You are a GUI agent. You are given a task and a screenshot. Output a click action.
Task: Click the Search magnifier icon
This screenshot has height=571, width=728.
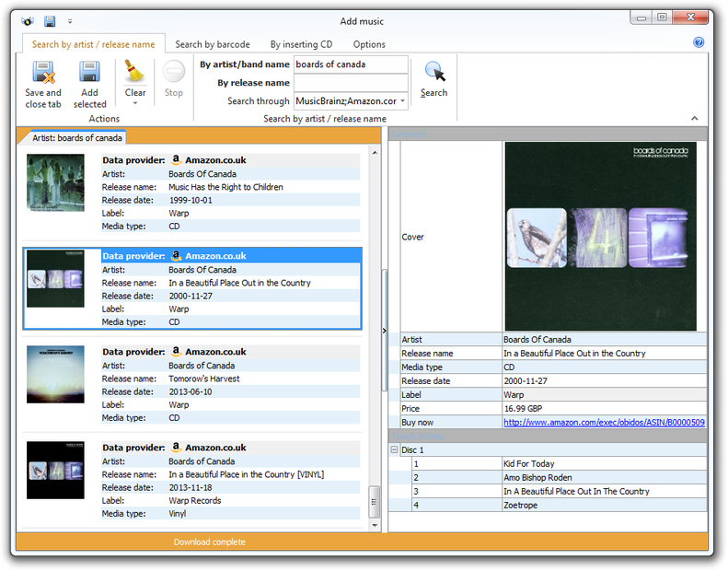433,73
